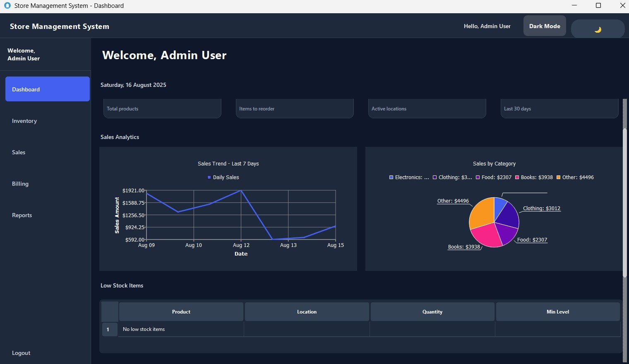Open the Inventory section in sidebar

coord(24,121)
